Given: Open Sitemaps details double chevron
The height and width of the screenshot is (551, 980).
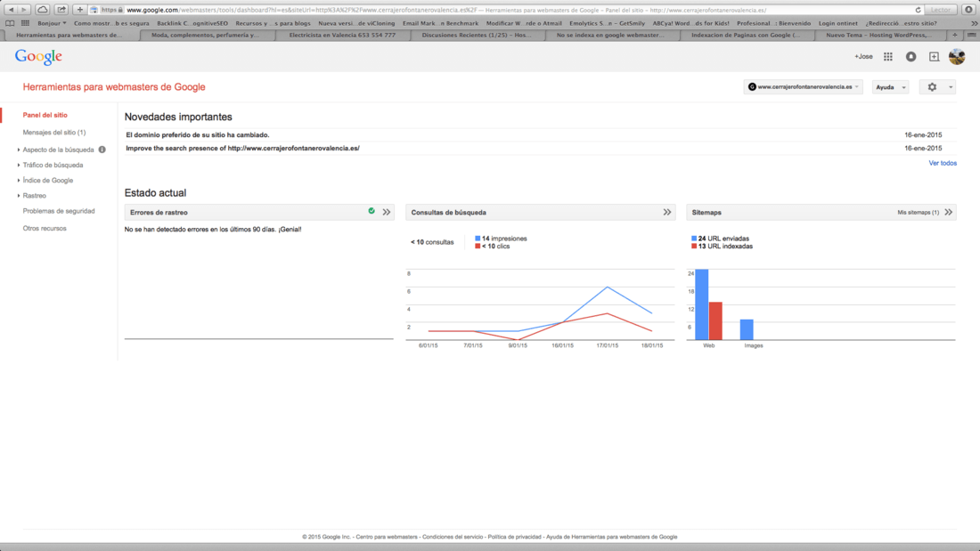Looking at the screenshot, I should 948,213.
